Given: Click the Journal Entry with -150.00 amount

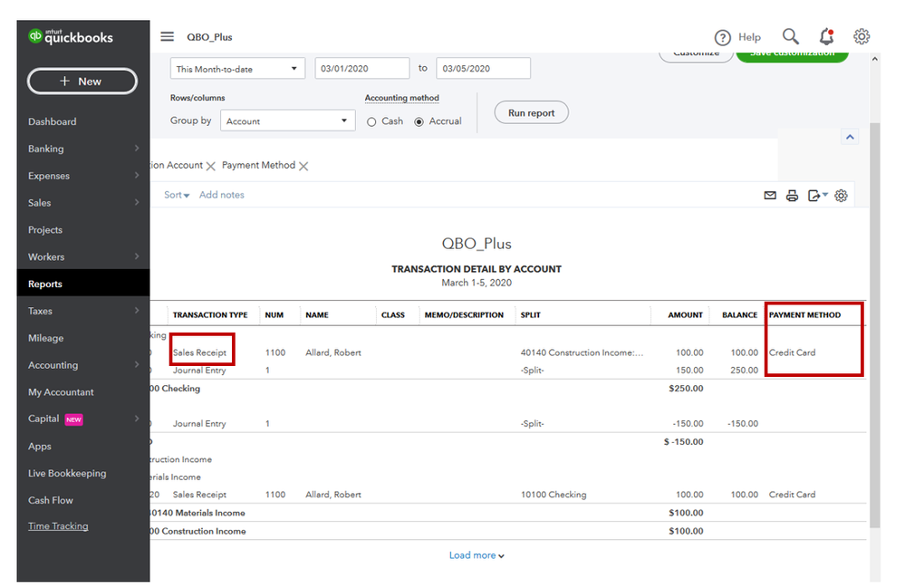Looking at the screenshot, I should (x=199, y=423).
